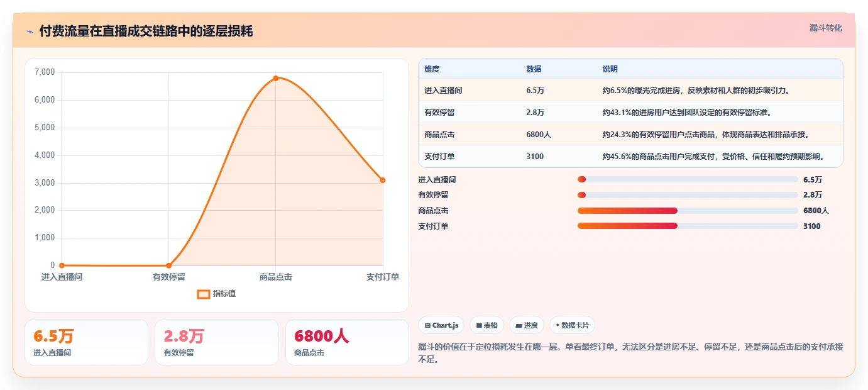This screenshot has height=390, width=868.
Task: Click the 说明 column header
Action: 610,69
